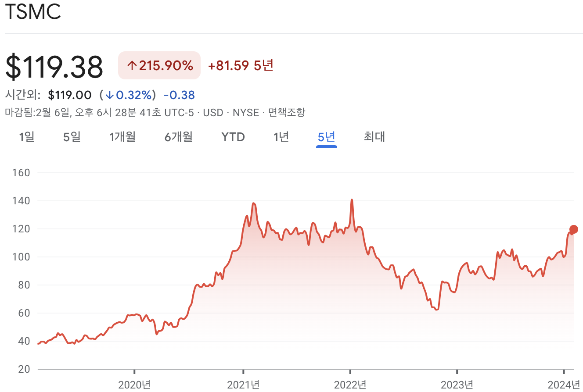
Task: Select the 5일 chart view
Action: click(71, 137)
